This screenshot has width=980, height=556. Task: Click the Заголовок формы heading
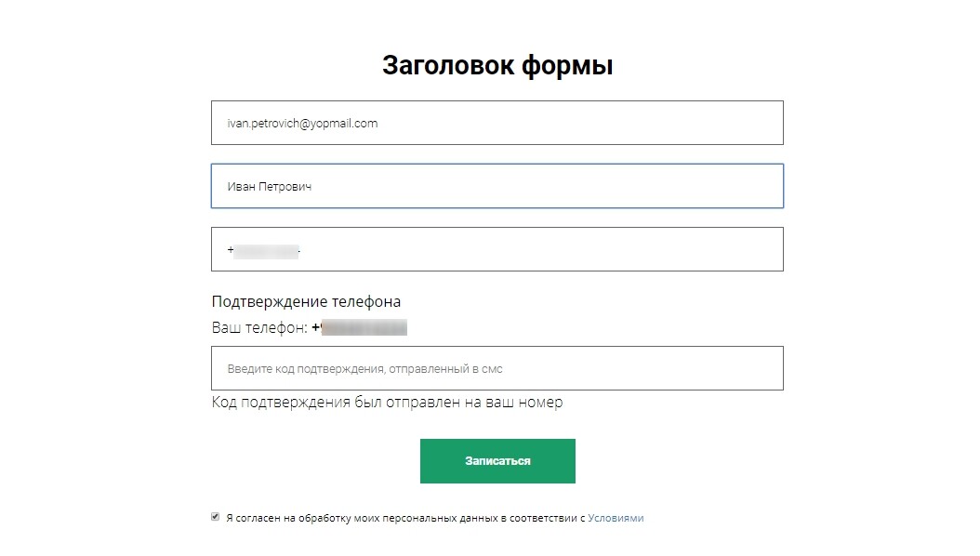point(497,65)
